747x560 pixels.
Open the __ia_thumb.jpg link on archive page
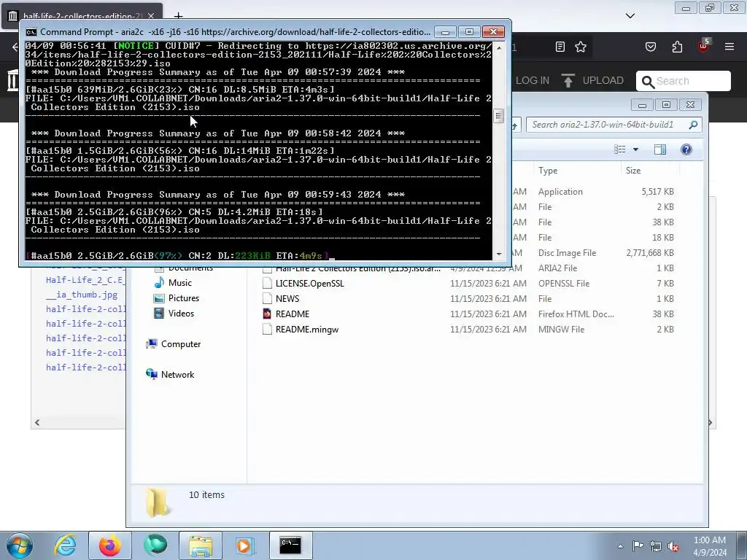82,295
